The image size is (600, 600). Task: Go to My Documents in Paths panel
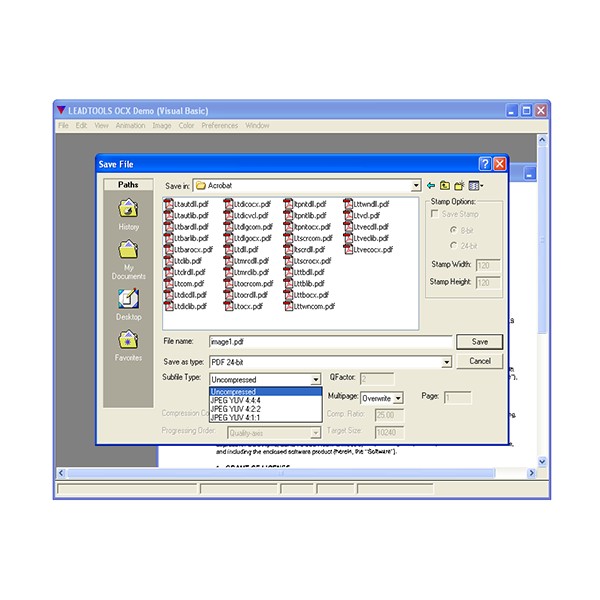[129, 254]
